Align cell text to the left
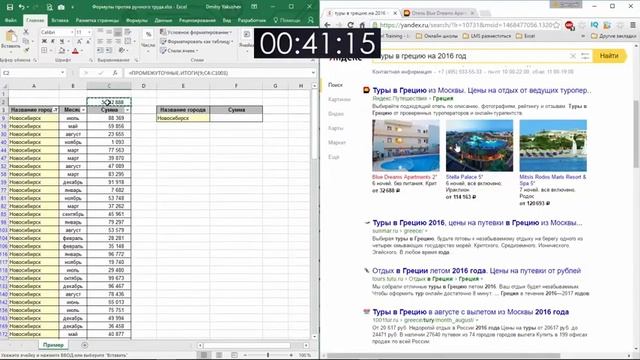Image resolution: width=640 pixels, height=360 pixels. point(100,41)
